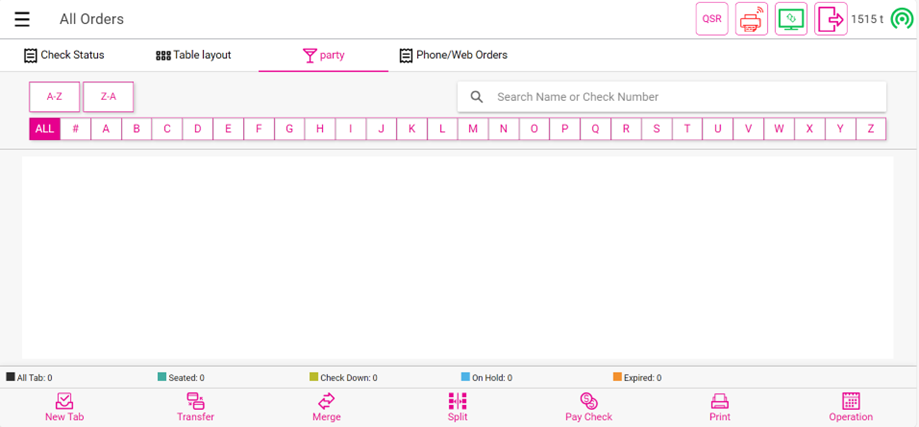Split the check
Screen dimensions: 919x427
pyautogui.click(x=457, y=407)
